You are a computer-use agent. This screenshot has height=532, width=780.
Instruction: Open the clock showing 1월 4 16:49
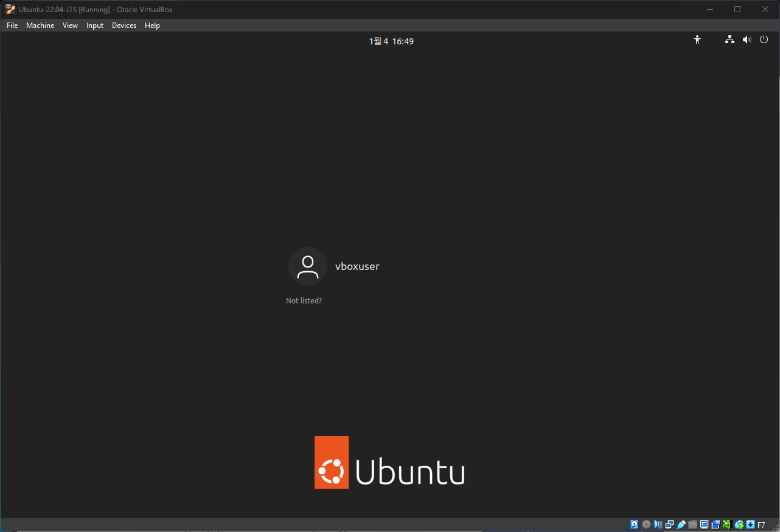tap(391, 41)
